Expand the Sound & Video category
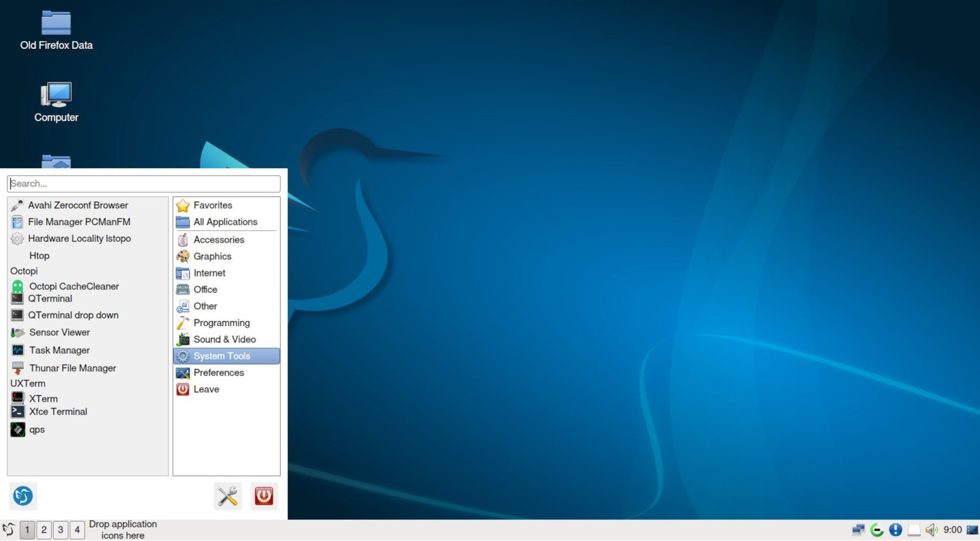980x541 pixels. [224, 340]
